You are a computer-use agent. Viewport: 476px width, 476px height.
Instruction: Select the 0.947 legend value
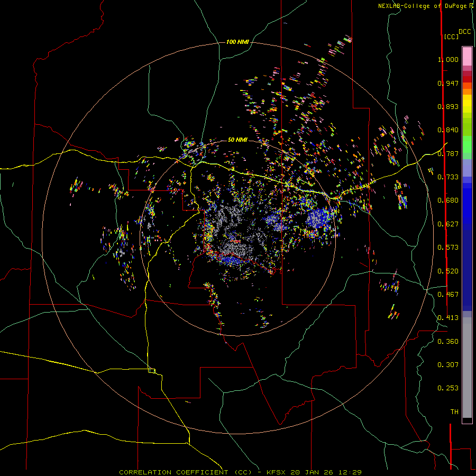448,83
